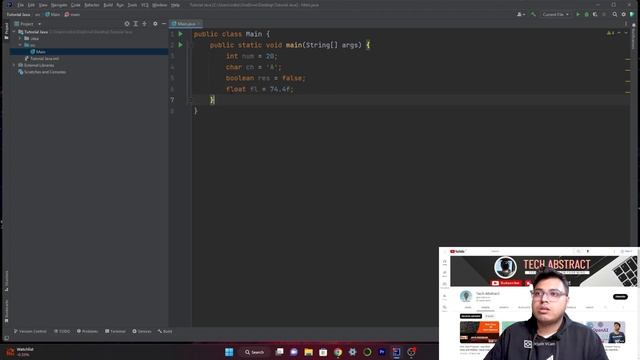Open the Window menu
640x360 pixels.
point(160,5)
